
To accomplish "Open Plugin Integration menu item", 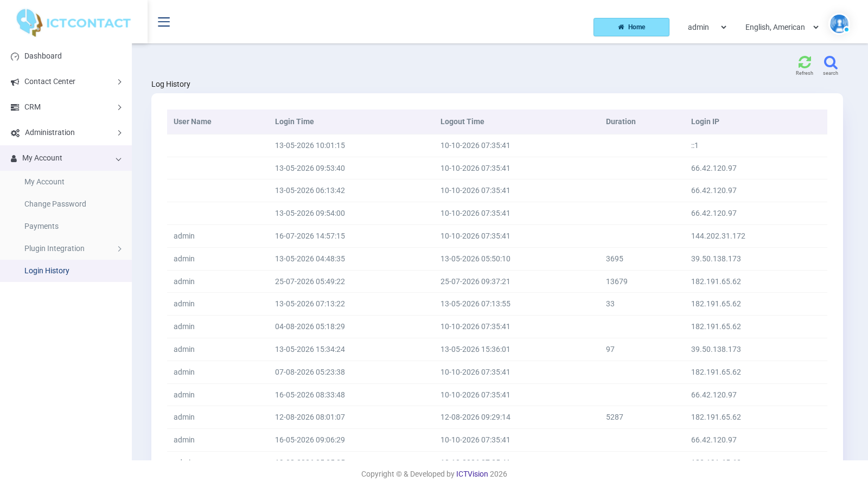I will pos(54,248).
